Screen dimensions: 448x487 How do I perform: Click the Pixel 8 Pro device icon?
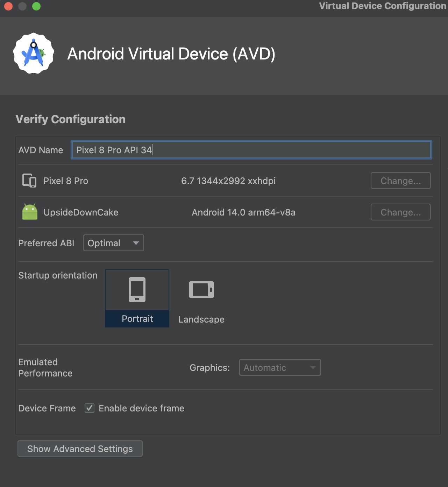click(29, 181)
